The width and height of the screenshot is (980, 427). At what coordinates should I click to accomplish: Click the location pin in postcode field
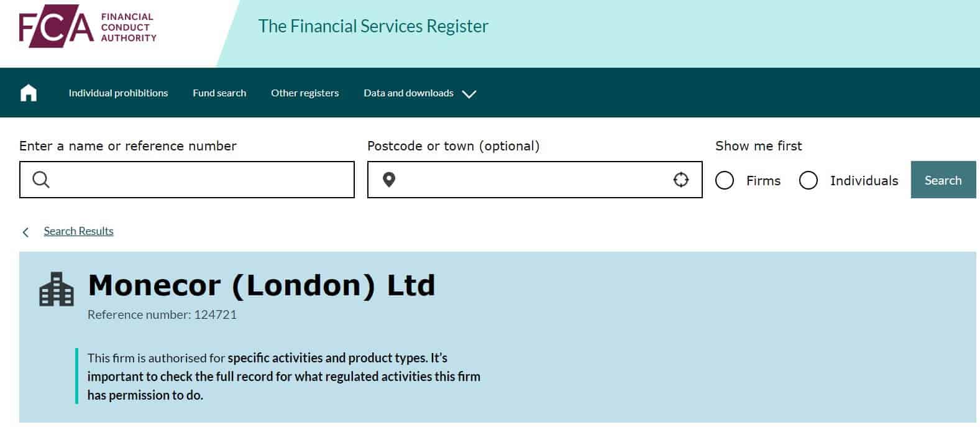[x=390, y=180]
